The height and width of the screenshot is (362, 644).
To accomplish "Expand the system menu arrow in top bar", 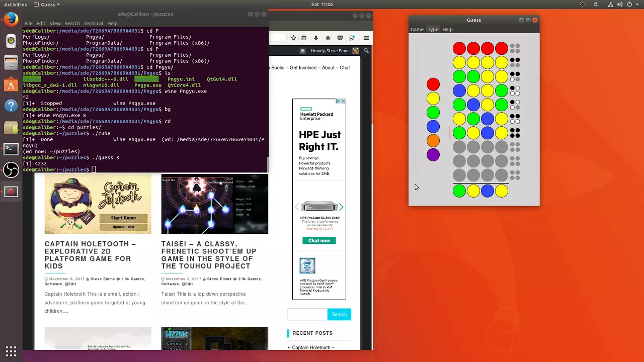I will (x=637, y=5).
